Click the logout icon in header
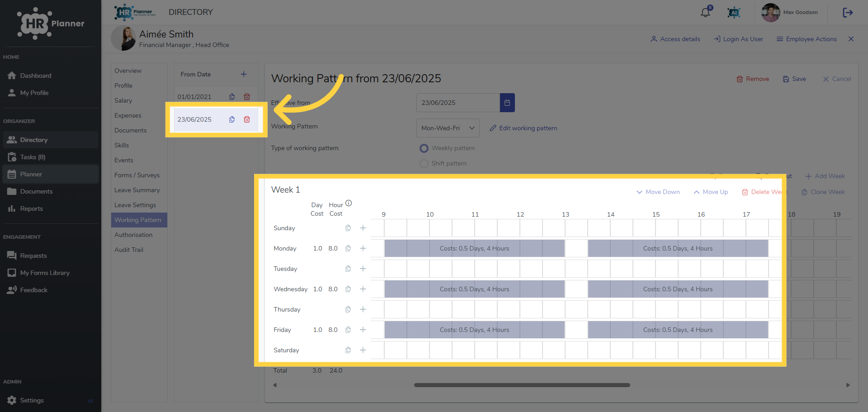The height and width of the screenshot is (412, 868). [848, 13]
